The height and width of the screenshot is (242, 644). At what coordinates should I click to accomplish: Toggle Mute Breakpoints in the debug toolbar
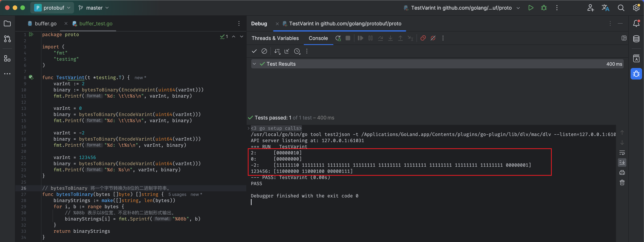pyautogui.click(x=433, y=38)
